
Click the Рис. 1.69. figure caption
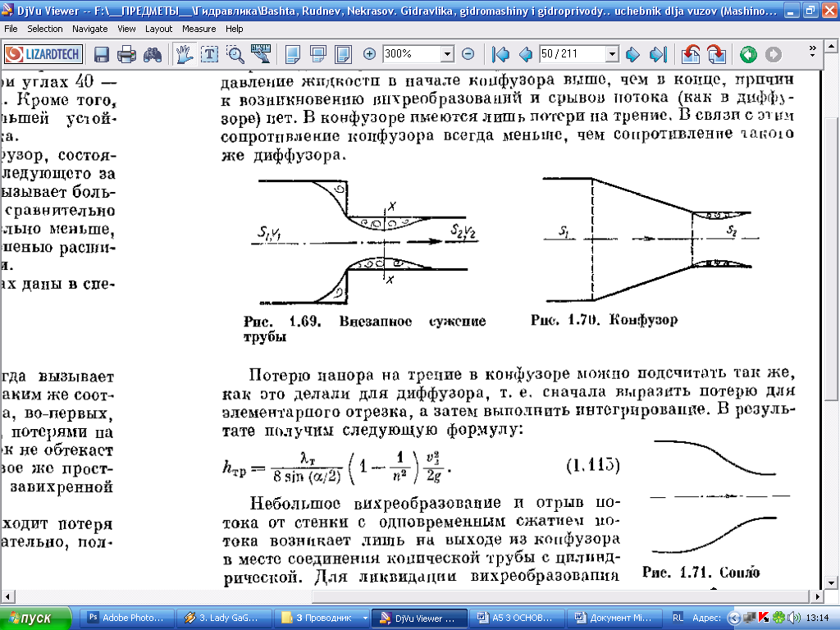coord(364,328)
